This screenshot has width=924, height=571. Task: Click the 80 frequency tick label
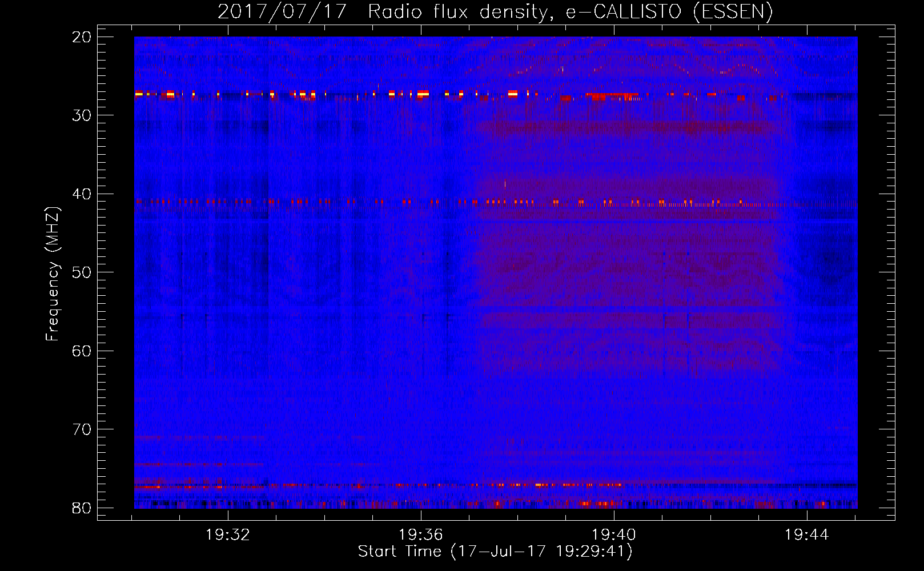point(82,508)
